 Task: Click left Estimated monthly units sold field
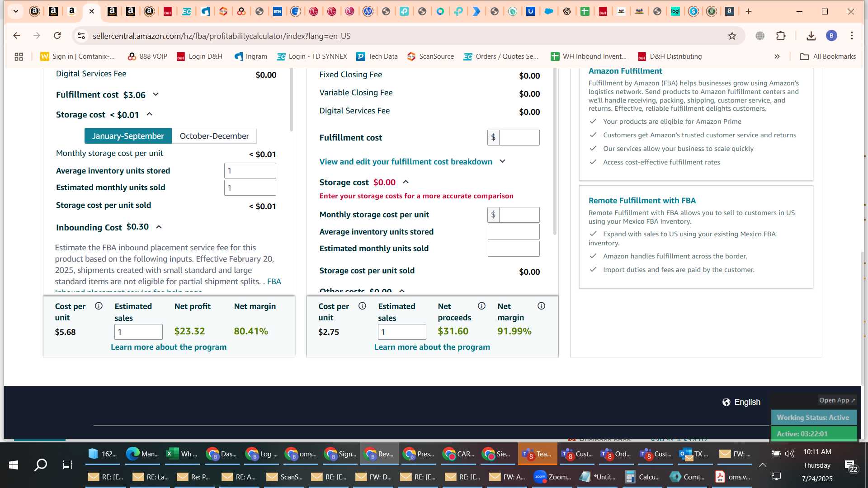coord(250,188)
